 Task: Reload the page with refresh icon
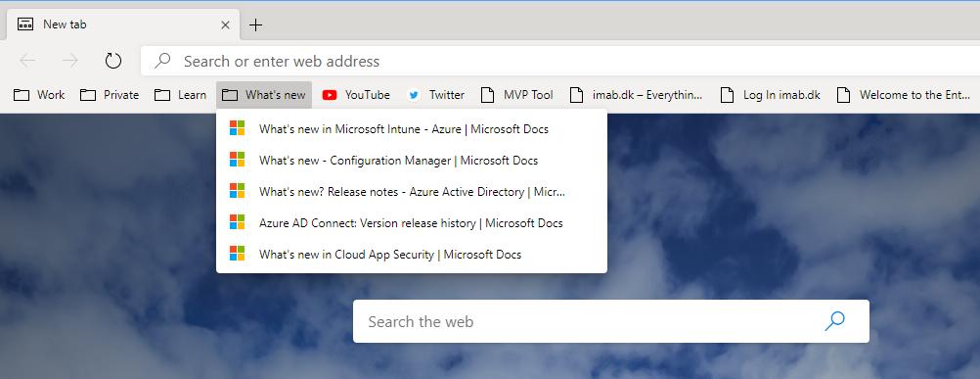(112, 61)
